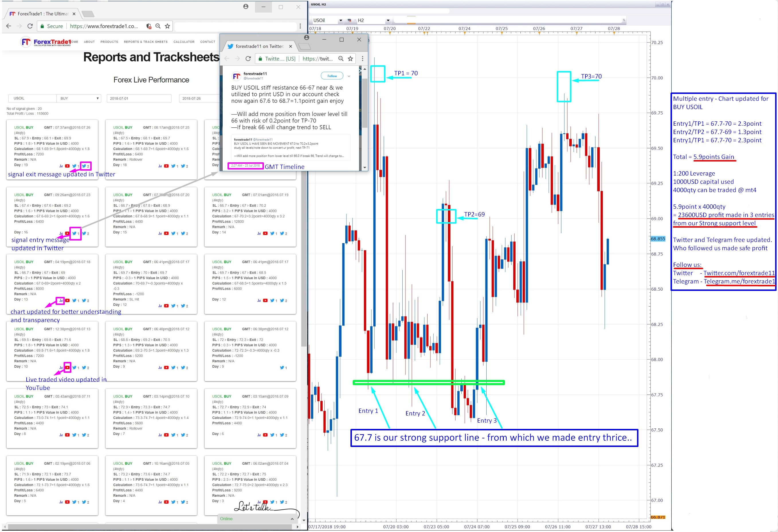Open the Twitter 1 entry icon on the 09:26am@2018.07.23 card

[75, 233]
